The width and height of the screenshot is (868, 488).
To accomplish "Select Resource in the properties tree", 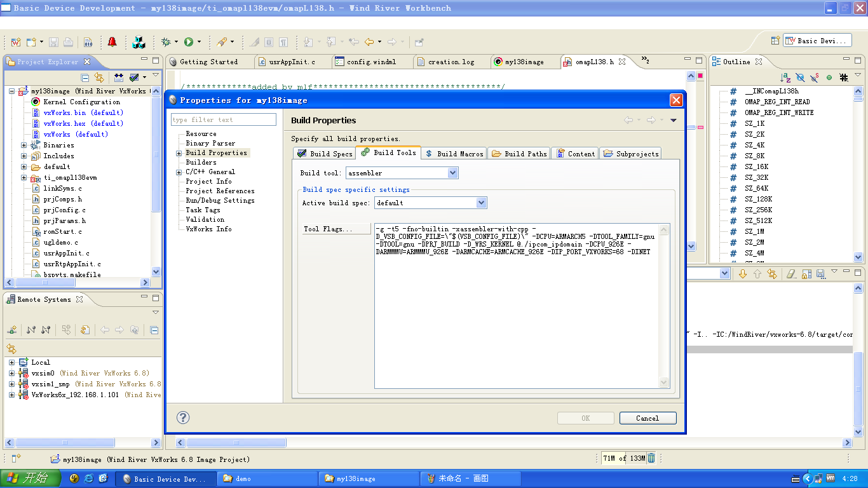I will (201, 134).
